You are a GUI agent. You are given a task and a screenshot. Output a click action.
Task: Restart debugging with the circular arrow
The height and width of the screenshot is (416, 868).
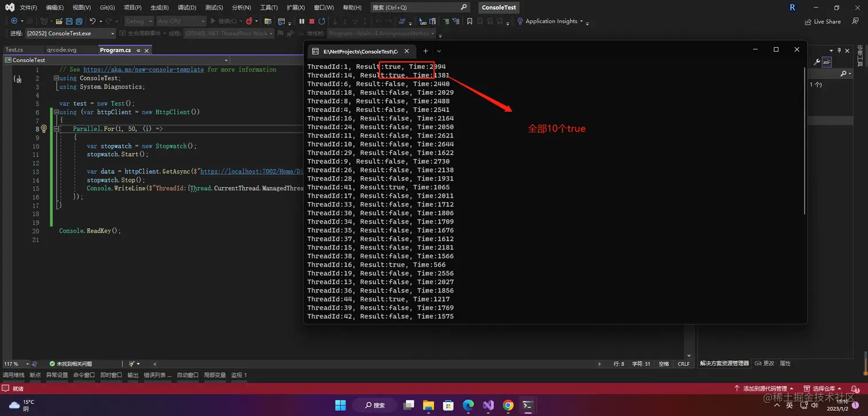point(322,21)
